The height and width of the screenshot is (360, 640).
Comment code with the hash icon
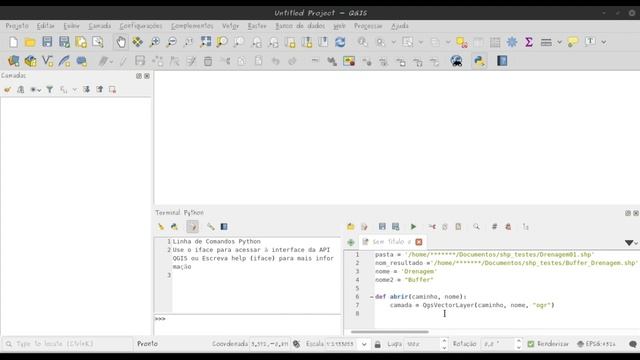pyautogui.click(x=494, y=227)
